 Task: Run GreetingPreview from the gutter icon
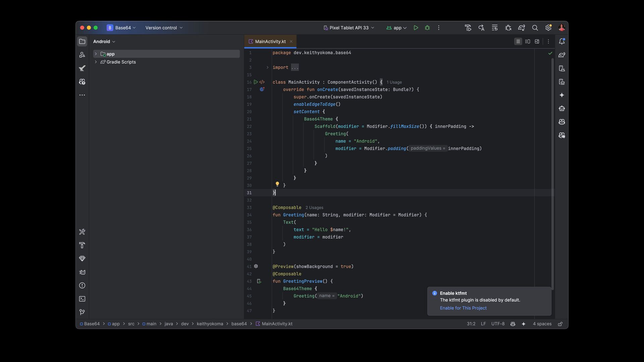259,281
